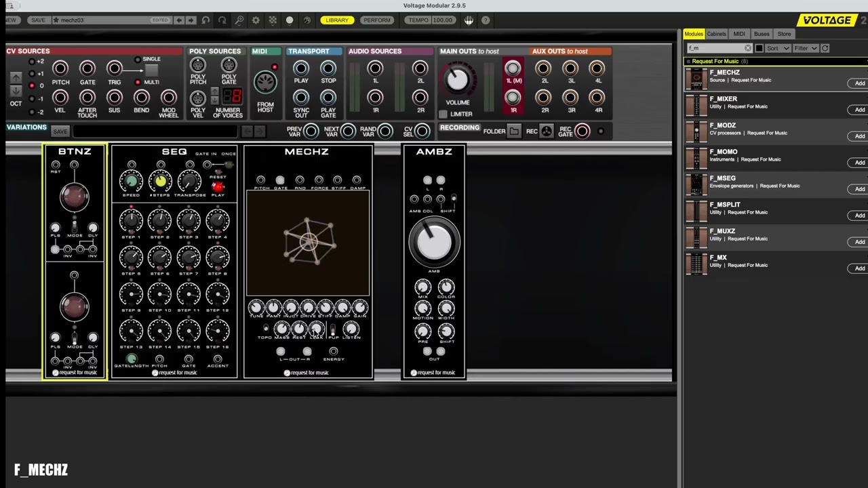Click the large AMB knob on AMBZ
This screenshot has width=868, height=488.
click(x=434, y=242)
